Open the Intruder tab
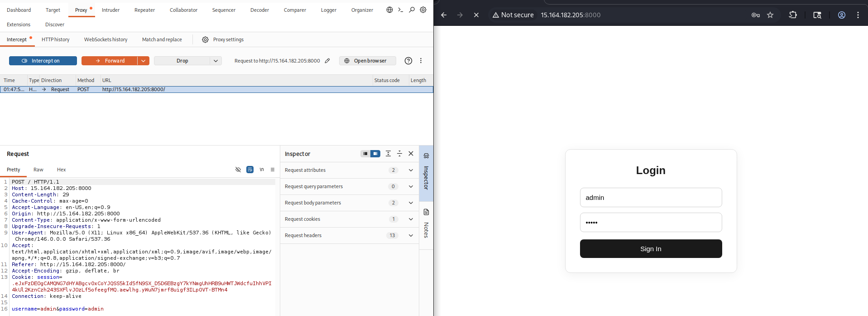The image size is (868, 316). 110,10
